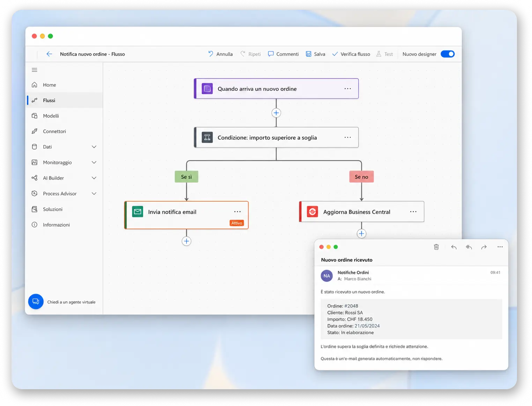Open Soluzioni in the sidebar
The height and width of the screenshot is (406, 532).
(65, 209)
